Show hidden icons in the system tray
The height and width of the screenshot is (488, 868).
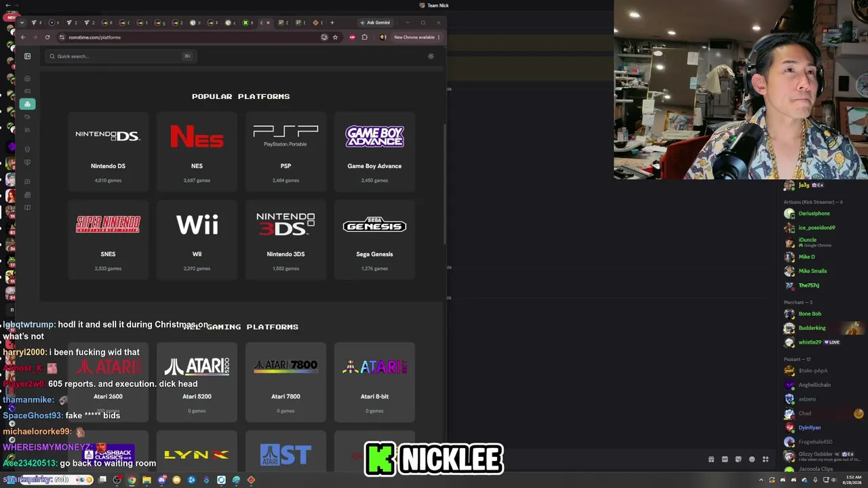tap(761, 481)
